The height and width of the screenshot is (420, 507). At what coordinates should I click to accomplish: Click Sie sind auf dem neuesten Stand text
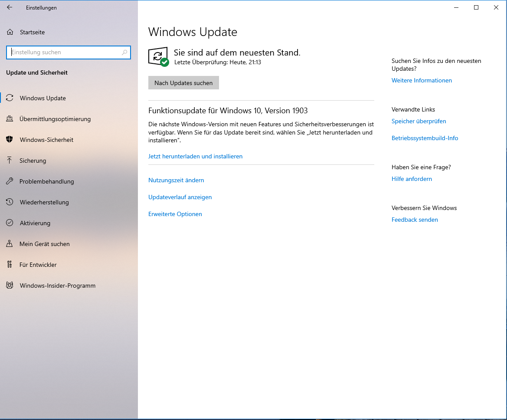click(x=237, y=52)
